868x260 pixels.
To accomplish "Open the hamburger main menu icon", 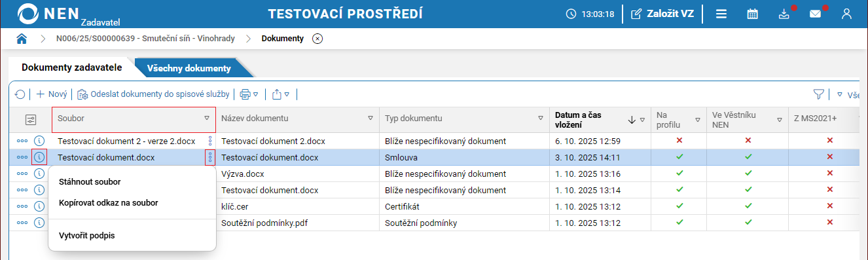I will [721, 14].
